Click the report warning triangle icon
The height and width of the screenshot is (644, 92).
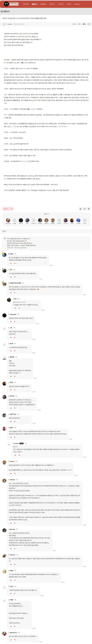(80, 209)
